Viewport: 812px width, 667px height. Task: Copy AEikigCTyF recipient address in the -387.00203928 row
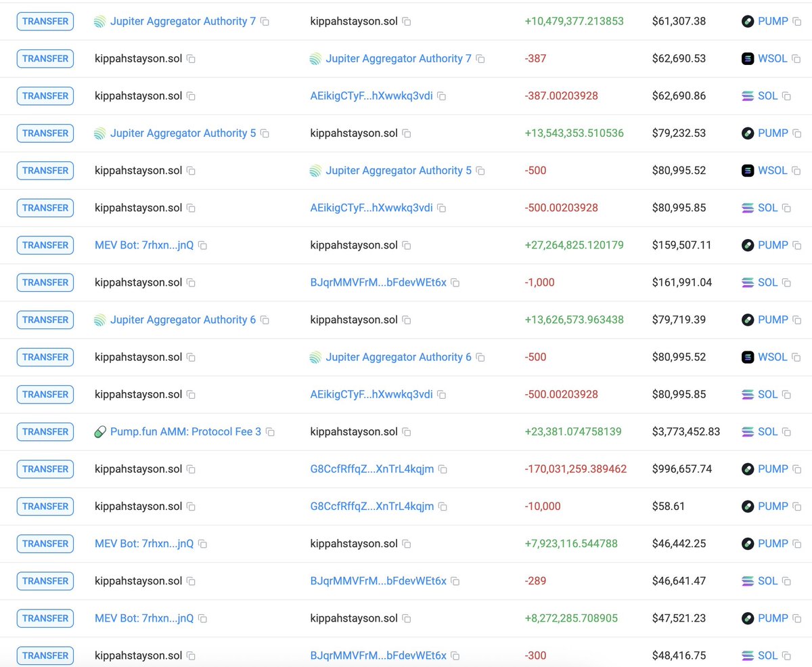click(442, 96)
